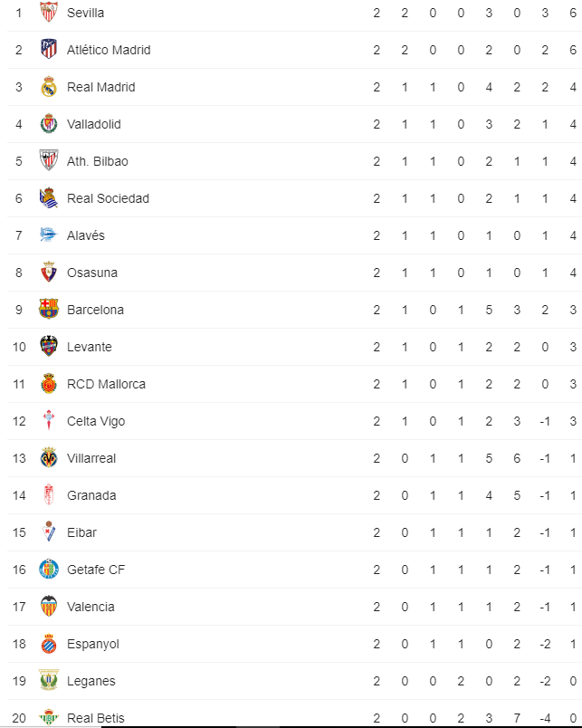Click the Barcelona club crest

tap(49, 309)
